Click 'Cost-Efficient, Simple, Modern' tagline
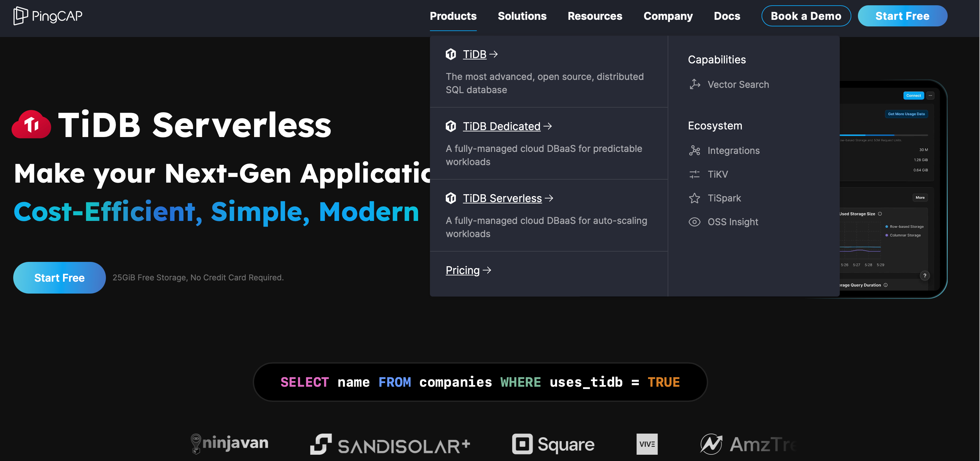The image size is (980, 461). click(x=216, y=212)
